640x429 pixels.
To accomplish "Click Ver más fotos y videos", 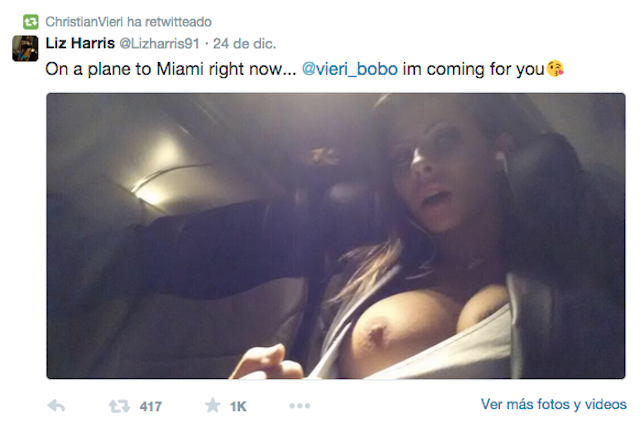I will [553, 404].
